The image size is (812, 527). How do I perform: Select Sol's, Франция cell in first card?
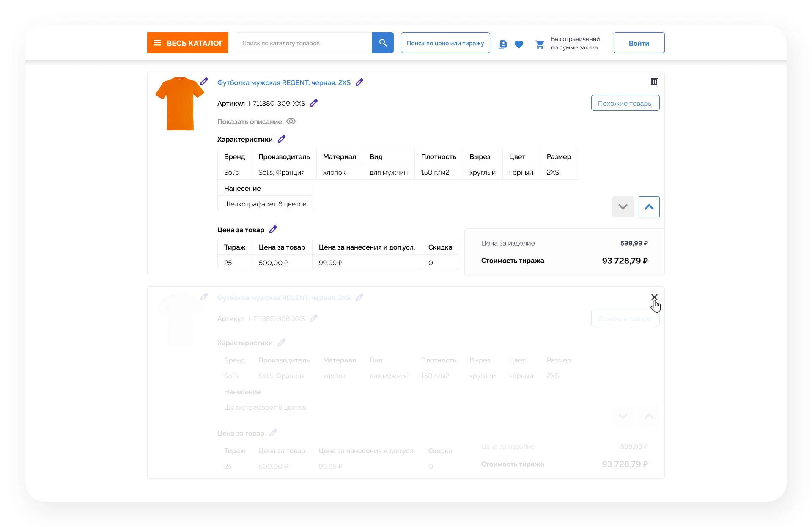[284, 172]
